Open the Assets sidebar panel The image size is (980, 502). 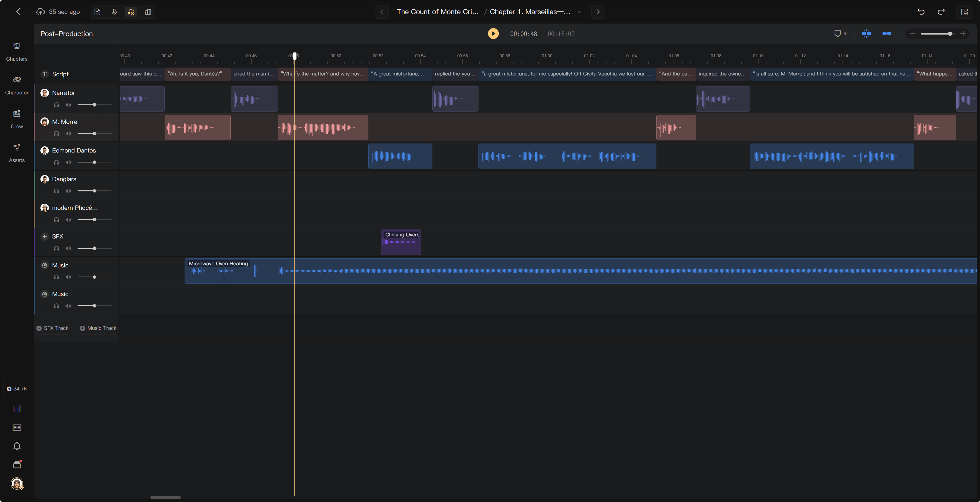click(17, 153)
